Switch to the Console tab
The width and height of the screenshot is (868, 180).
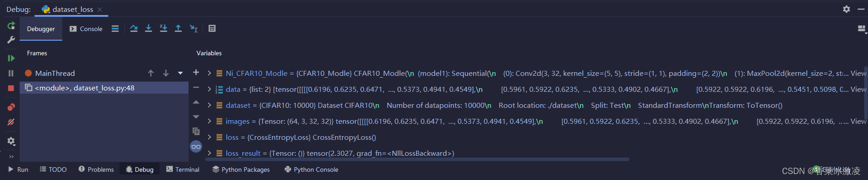[86, 29]
